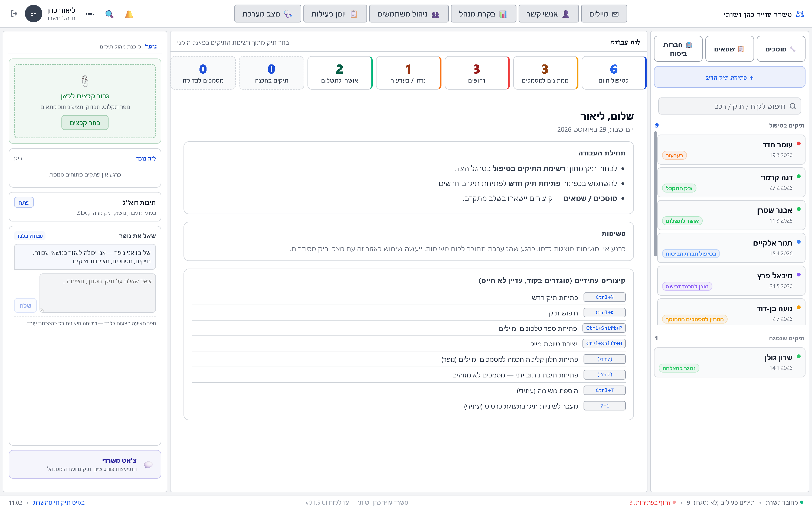Screen dimensions: 812x509
Task: Click the פתח button for תיבות דוא"ל
Action: pyautogui.click(x=24, y=202)
